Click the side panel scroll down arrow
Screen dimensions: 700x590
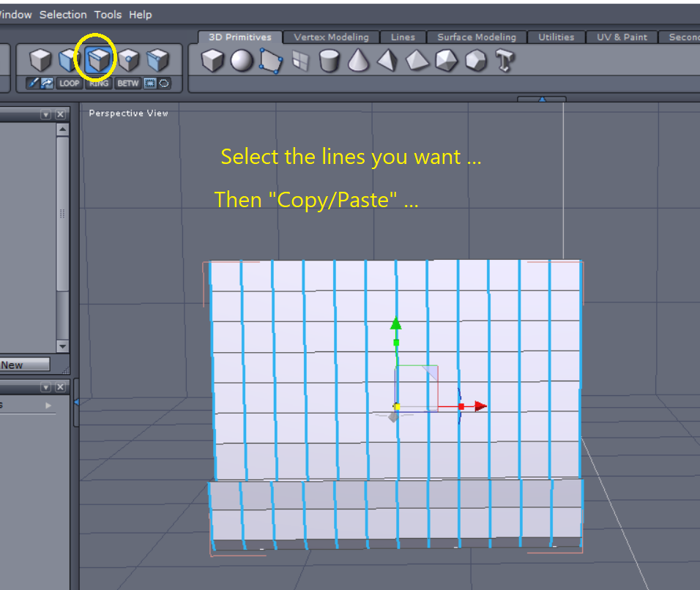[x=62, y=346]
